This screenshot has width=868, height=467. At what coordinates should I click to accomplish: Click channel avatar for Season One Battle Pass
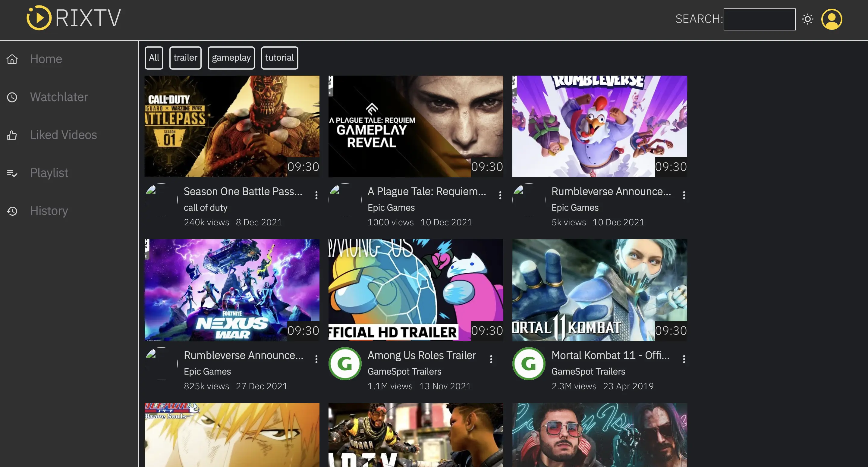[x=161, y=200]
